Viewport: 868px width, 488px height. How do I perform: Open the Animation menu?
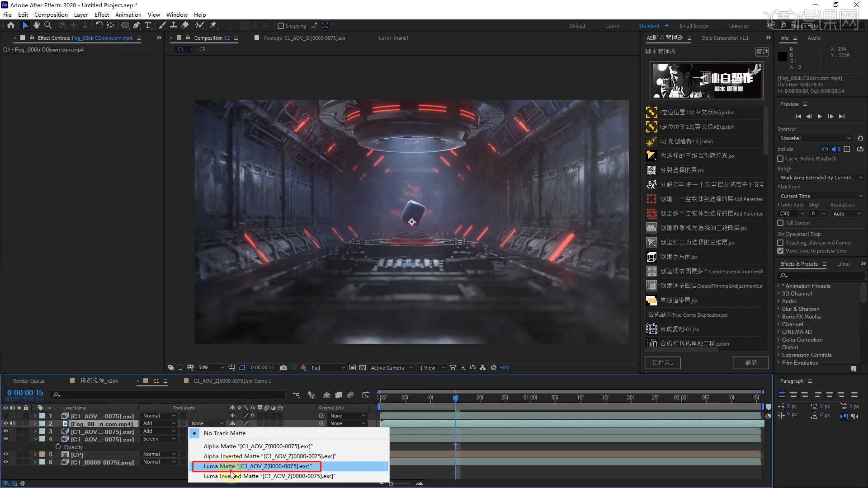pos(128,14)
